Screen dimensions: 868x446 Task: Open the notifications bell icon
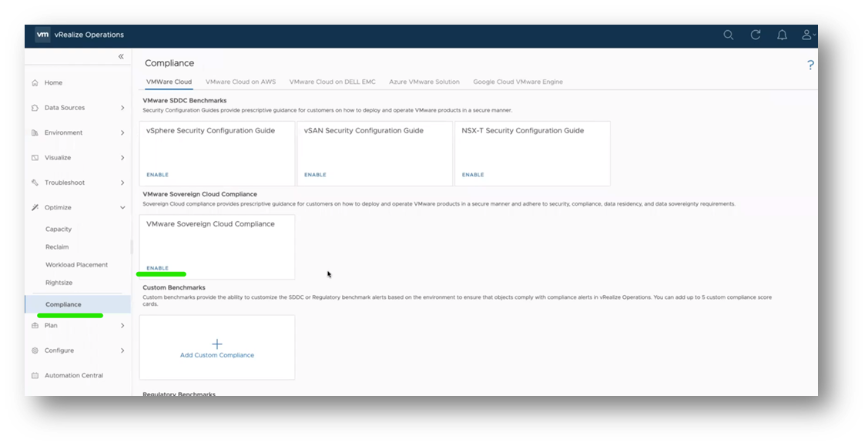tap(782, 35)
